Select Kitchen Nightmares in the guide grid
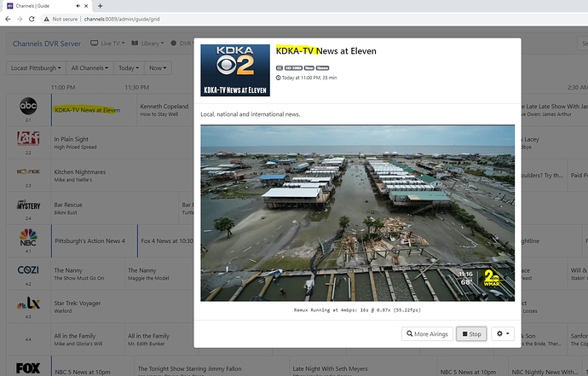The width and height of the screenshot is (588, 376). coord(80,171)
